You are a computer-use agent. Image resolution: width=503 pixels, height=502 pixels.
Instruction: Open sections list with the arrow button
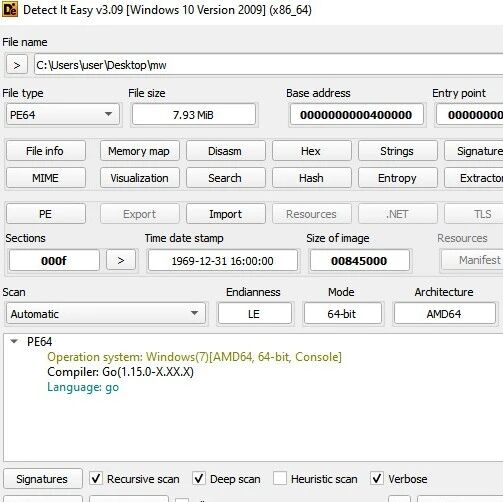121,260
